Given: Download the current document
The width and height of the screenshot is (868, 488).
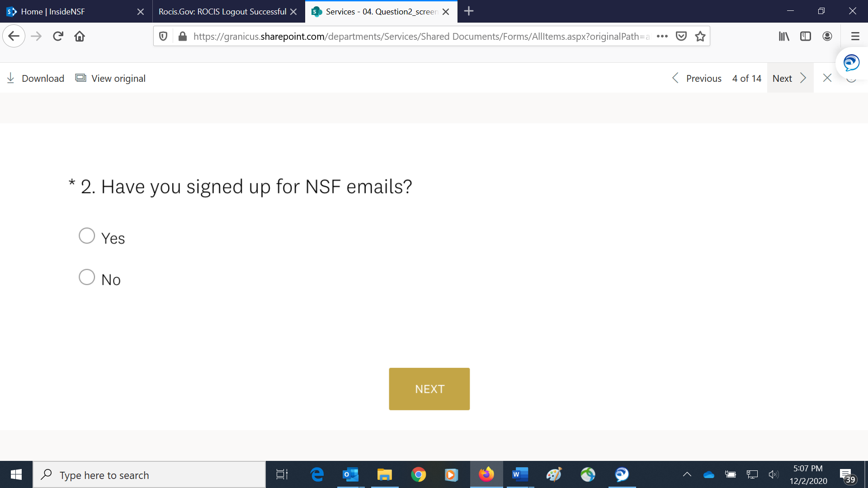Looking at the screenshot, I should pyautogui.click(x=36, y=78).
